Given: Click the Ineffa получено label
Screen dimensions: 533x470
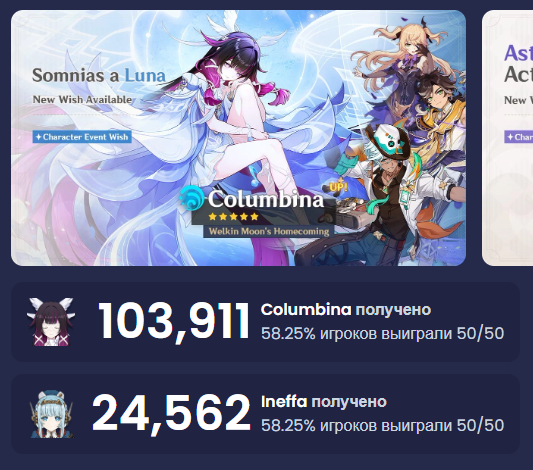Looking at the screenshot, I should click(x=324, y=402).
